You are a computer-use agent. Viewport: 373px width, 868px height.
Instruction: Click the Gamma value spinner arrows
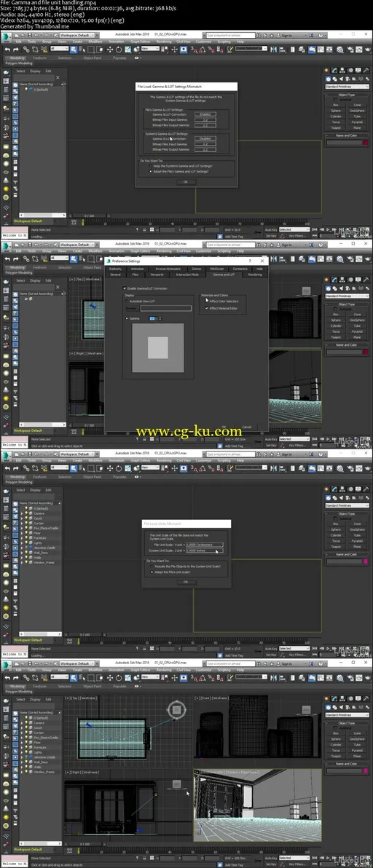(160, 318)
